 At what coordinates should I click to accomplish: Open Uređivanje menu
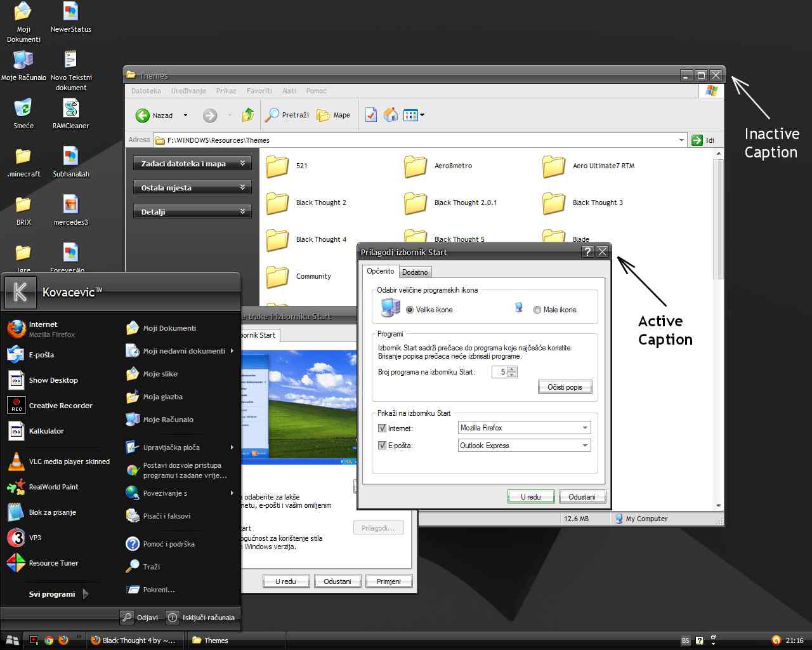coord(188,91)
